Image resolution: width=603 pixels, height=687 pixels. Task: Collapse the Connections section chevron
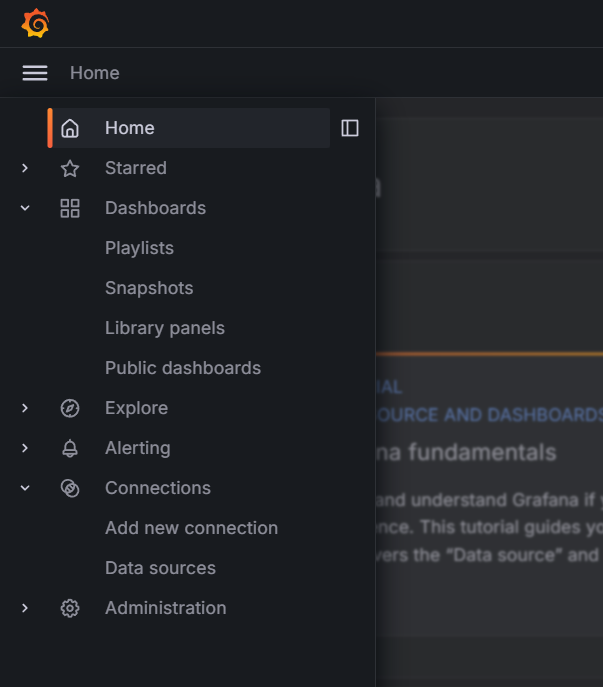pyautogui.click(x=25, y=488)
